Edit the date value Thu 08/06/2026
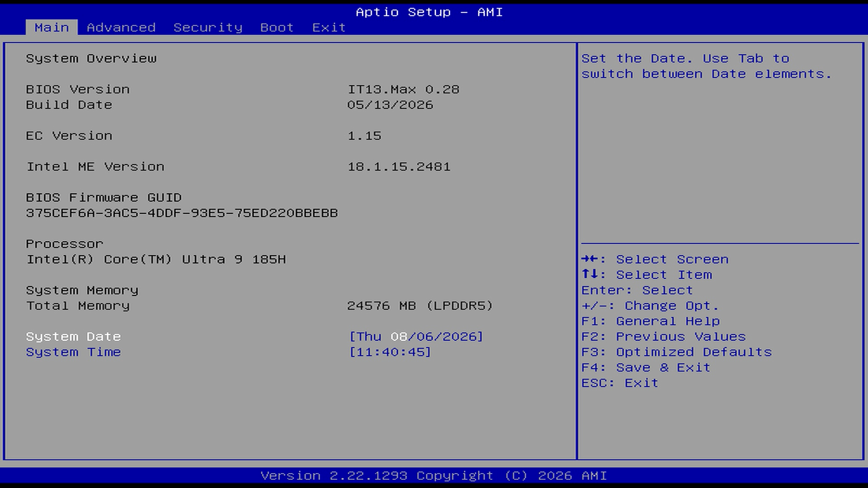Image resolution: width=868 pixels, height=488 pixels. 416,337
